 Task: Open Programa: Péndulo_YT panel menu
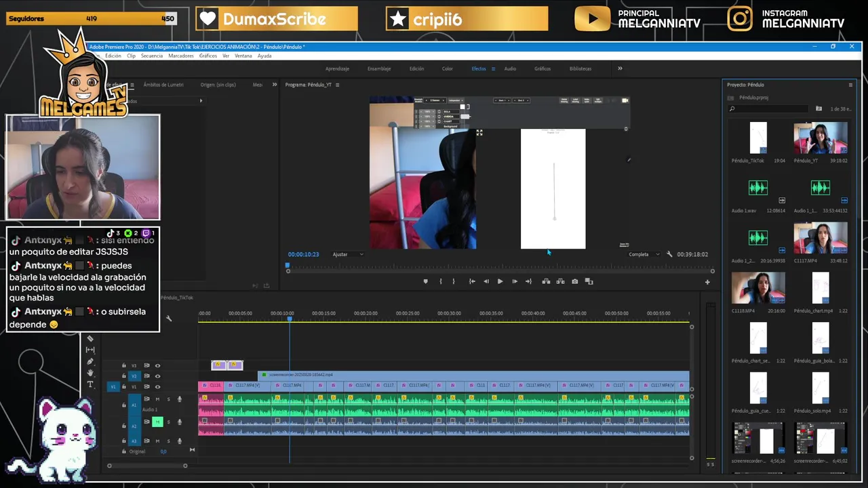click(337, 85)
